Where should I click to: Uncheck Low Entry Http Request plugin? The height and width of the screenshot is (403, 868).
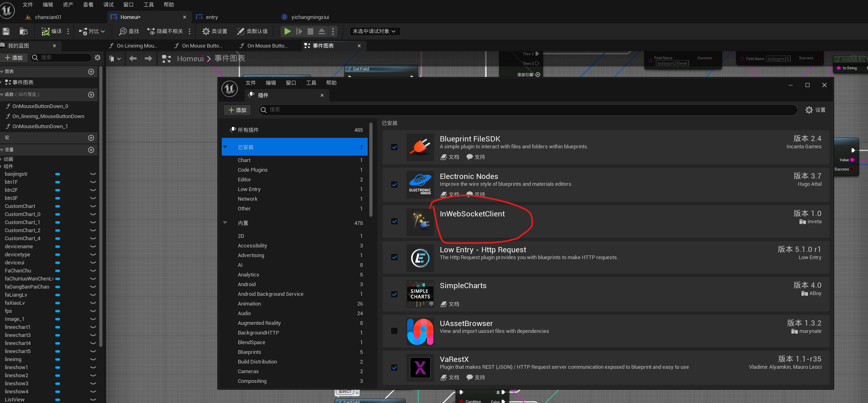394,257
